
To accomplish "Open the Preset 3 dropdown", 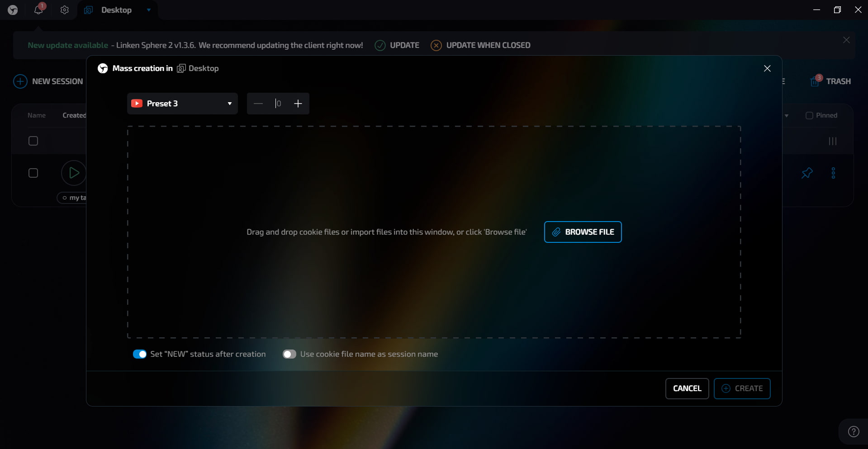I will pos(182,104).
